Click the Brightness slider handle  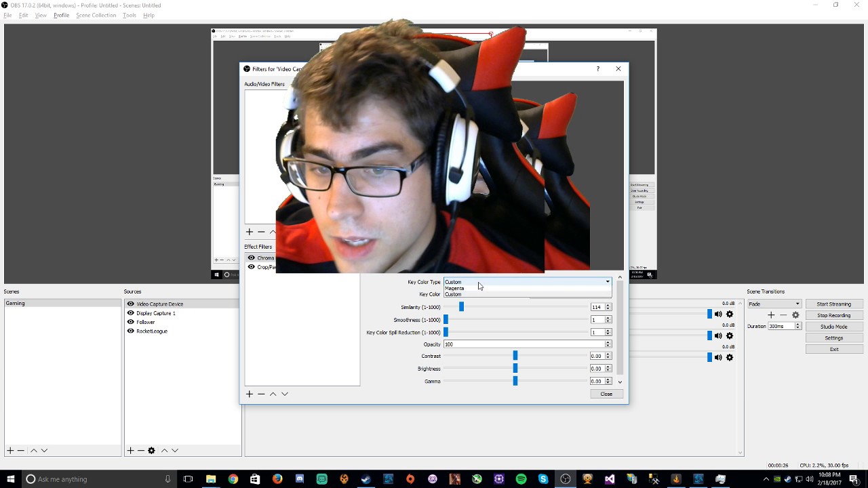515,368
